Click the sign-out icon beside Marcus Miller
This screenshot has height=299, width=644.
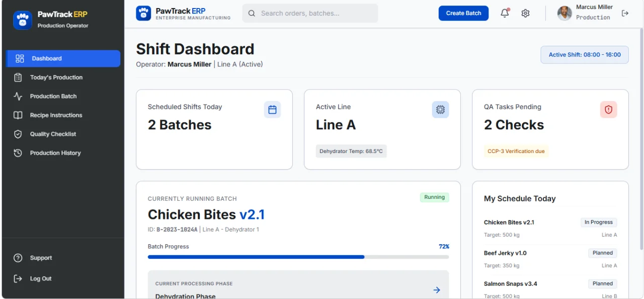click(x=625, y=13)
